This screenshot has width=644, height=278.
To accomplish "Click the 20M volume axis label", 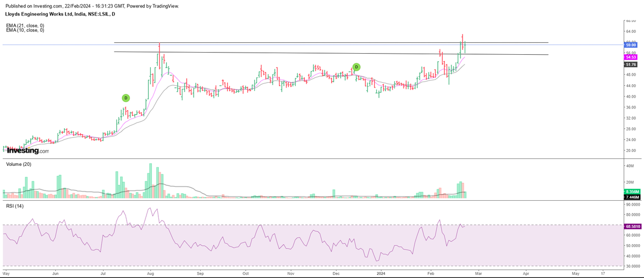I will (631, 182).
